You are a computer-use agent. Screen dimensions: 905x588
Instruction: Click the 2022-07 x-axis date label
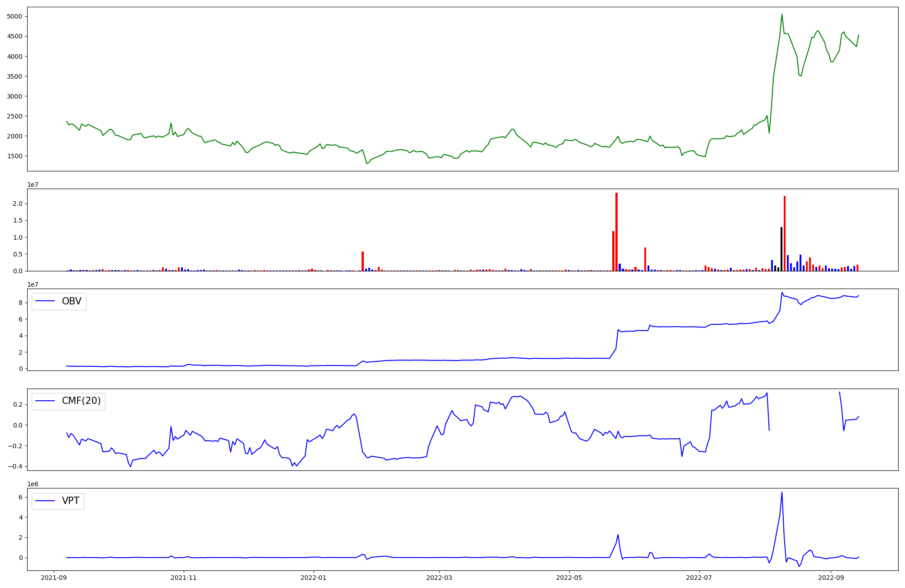pyautogui.click(x=699, y=578)
